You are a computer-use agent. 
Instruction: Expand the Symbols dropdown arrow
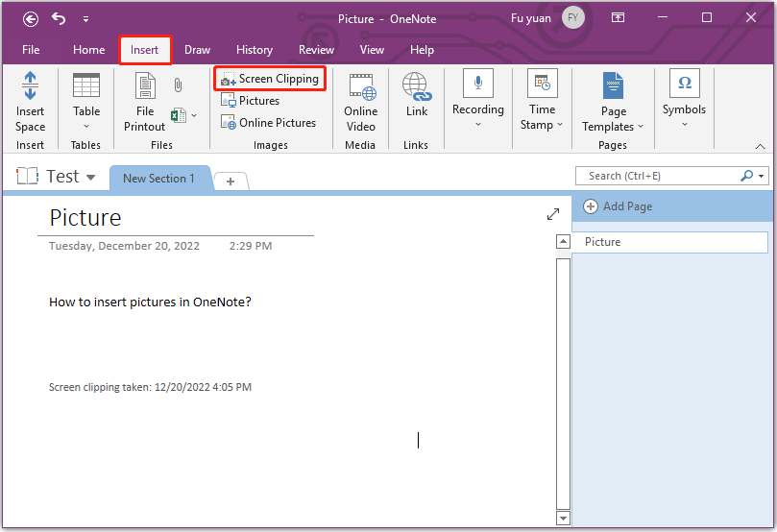685,124
